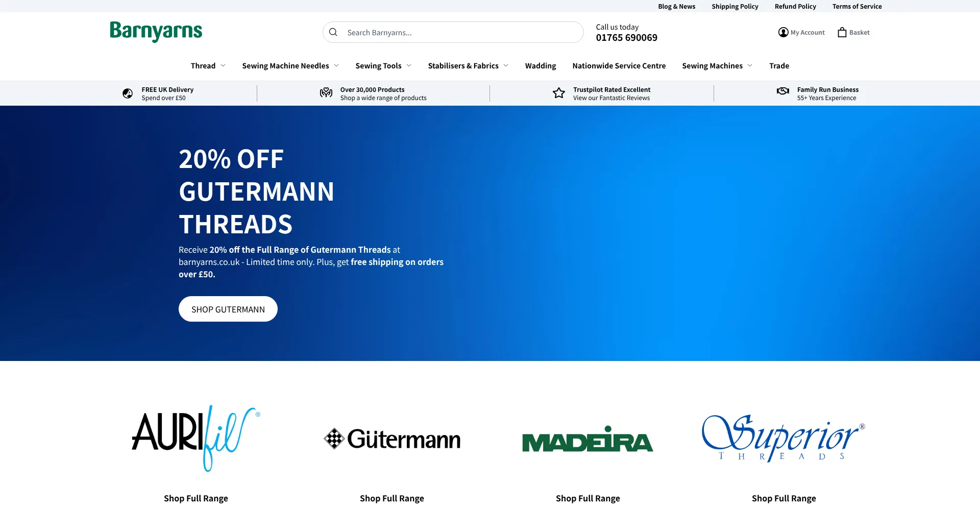Image resolution: width=980 pixels, height=507 pixels.
Task: Click Shop a wide range of products text
Action: (383, 98)
